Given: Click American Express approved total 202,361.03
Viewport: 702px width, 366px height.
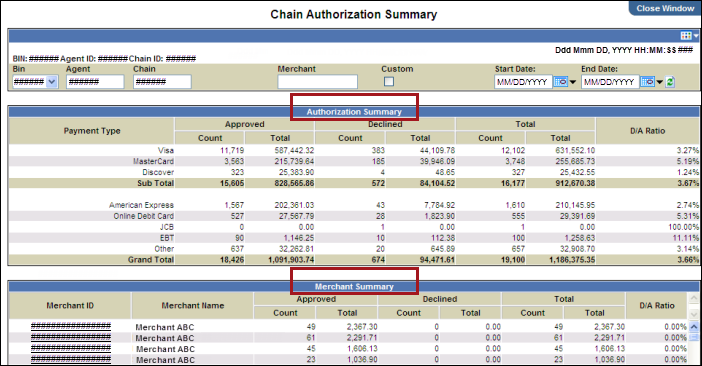Looking at the screenshot, I should click(294, 205).
